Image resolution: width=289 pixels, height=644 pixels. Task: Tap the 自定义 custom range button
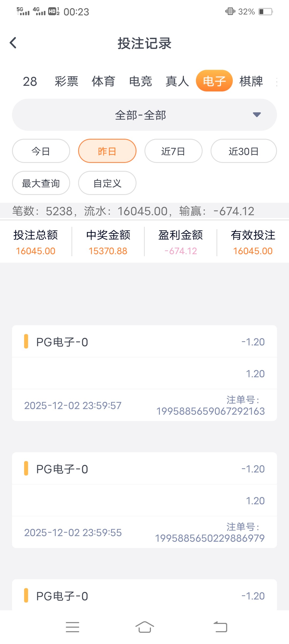click(x=107, y=183)
